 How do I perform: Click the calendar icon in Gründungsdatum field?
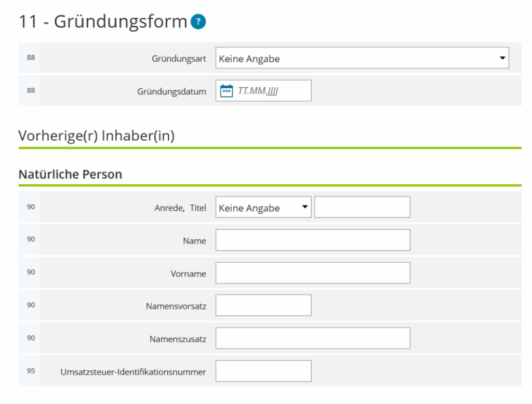pyautogui.click(x=227, y=91)
